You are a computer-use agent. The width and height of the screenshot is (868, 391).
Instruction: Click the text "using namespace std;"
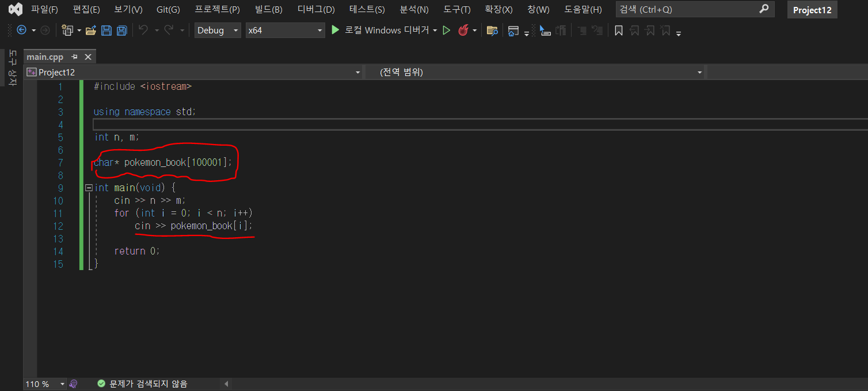(144, 112)
